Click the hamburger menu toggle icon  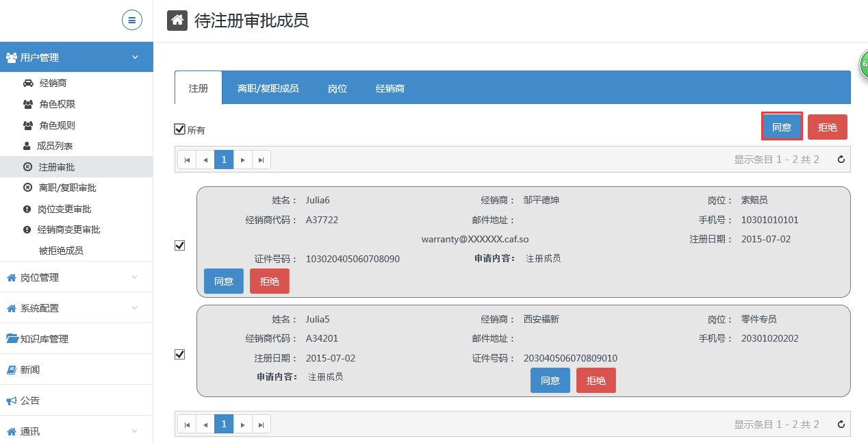click(x=132, y=20)
